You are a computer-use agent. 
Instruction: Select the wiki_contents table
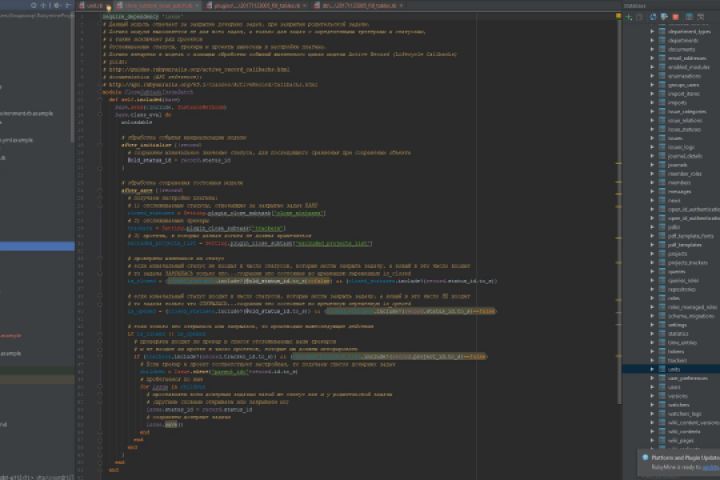(x=684, y=431)
